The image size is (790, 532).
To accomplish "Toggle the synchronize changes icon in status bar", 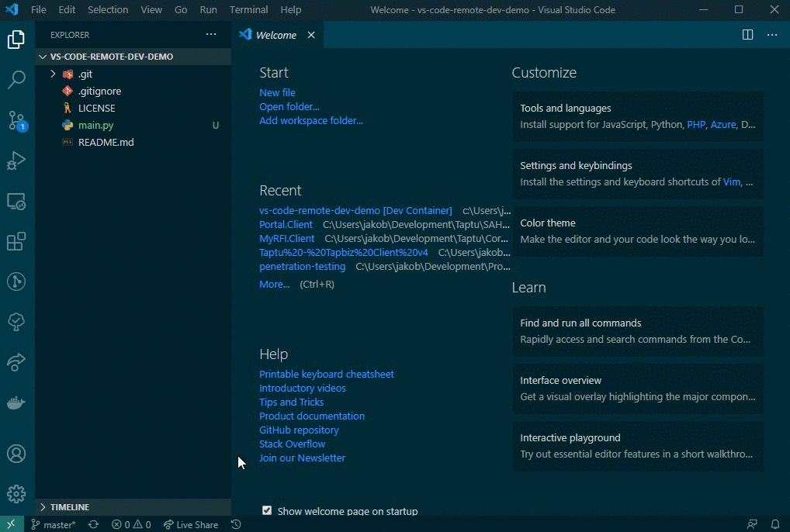I will point(93,524).
